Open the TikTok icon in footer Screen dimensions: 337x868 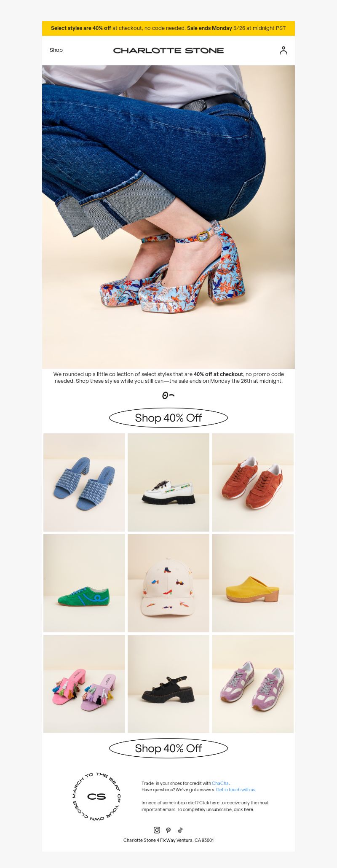click(180, 830)
